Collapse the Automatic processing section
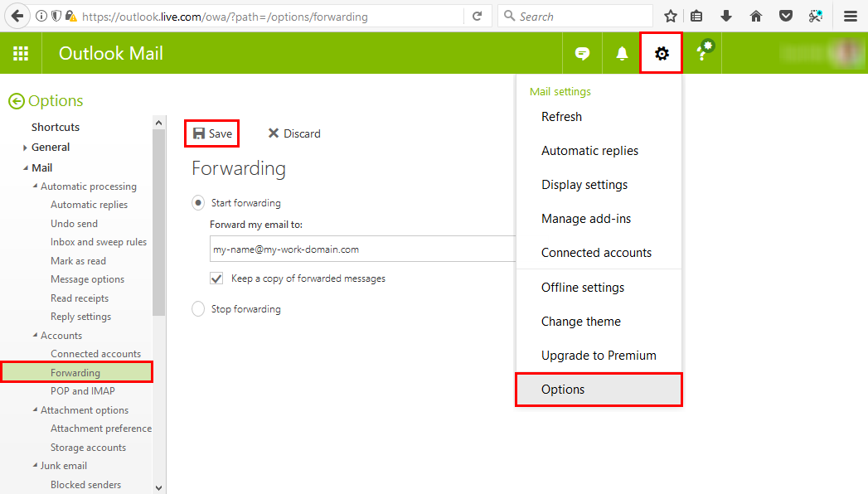Viewport: 868px width, 494px height. (35, 186)
